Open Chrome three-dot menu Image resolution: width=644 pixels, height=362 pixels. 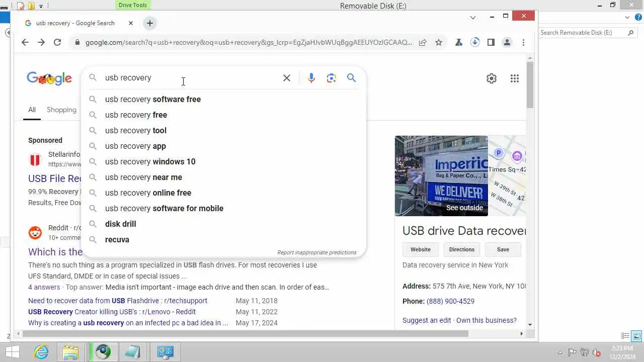pos(523,42)
